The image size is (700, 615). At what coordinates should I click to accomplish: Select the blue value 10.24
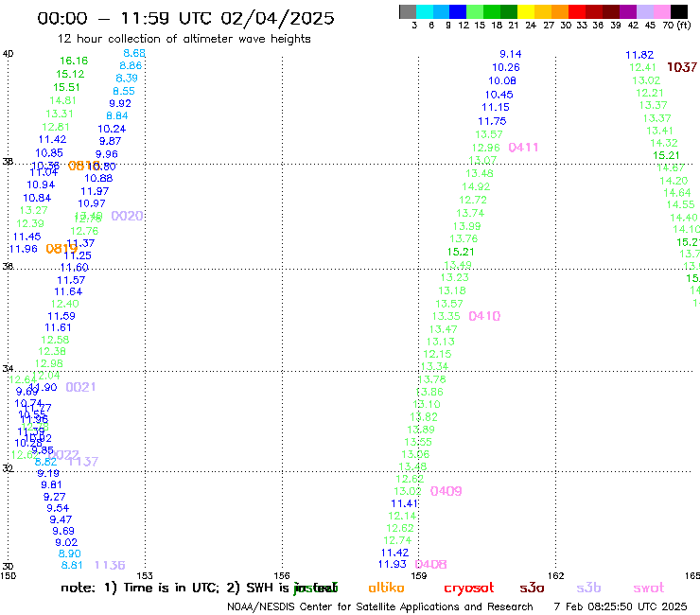point(112,129)
